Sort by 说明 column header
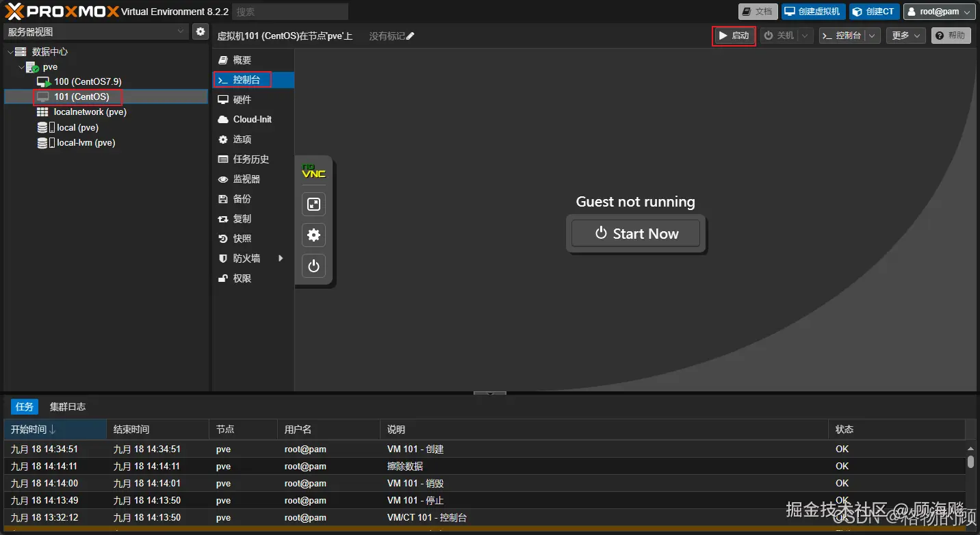This screenshot has width=980, height=535. coord(604,430)
